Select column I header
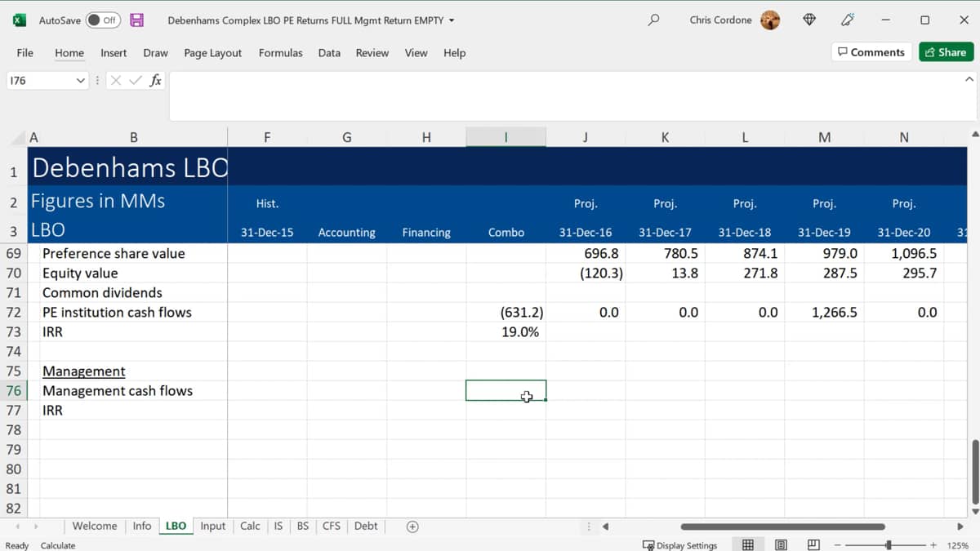This screenshot has height=551, width=980. [x=506, y=137]
